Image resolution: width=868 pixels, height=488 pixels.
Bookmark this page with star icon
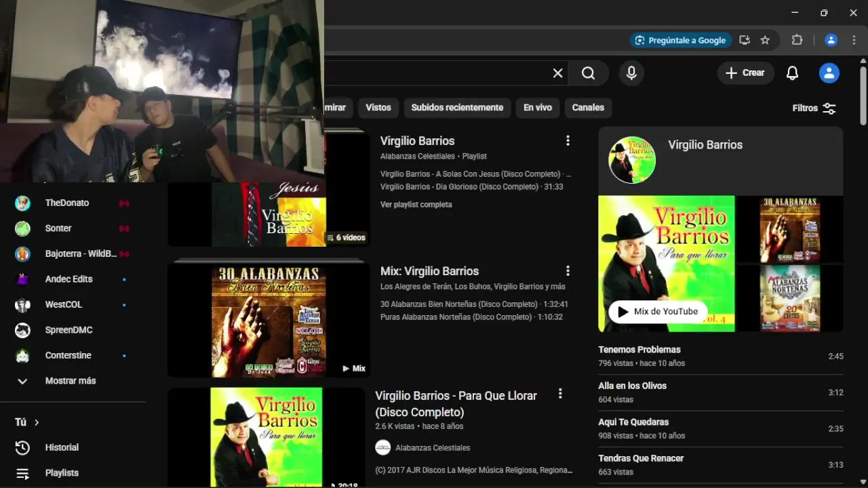765,40
